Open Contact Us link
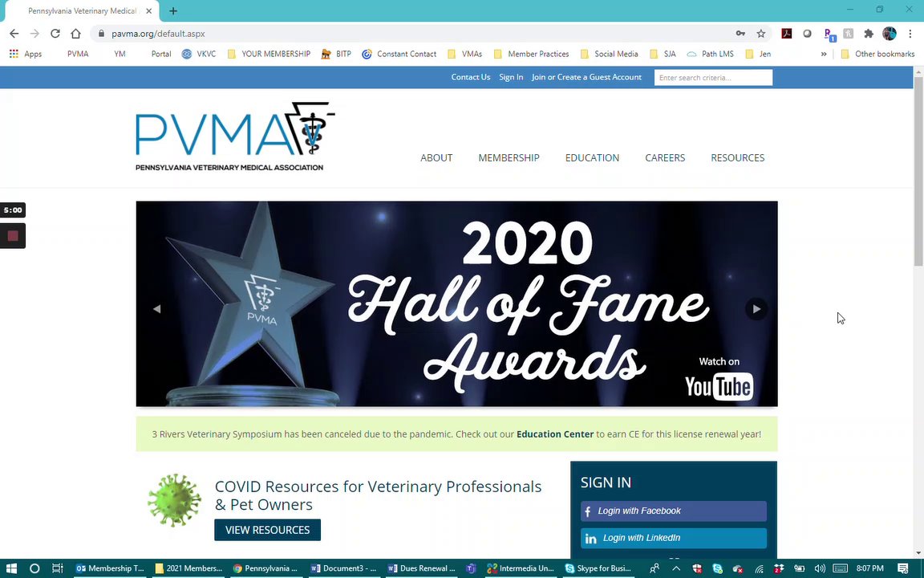Screen dimensions: 924x578 tap(470, 77)
